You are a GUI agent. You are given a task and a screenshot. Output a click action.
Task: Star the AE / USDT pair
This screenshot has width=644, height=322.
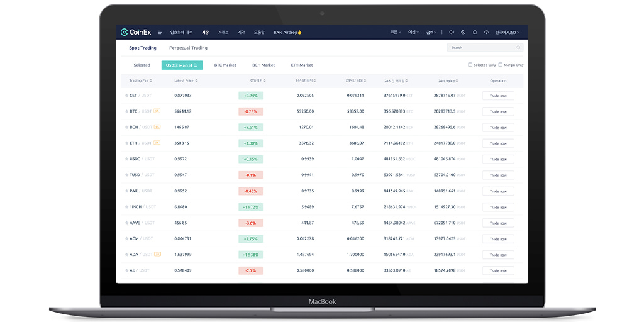coord(126,270)
